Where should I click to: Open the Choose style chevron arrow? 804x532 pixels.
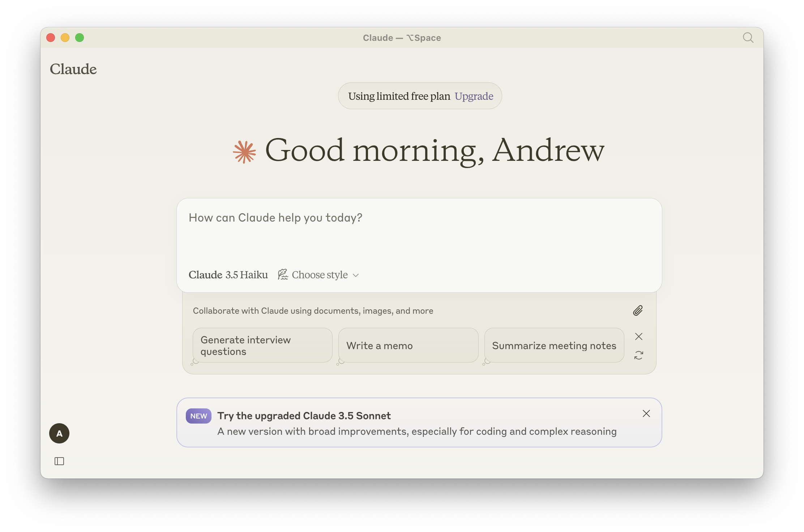(356, 275)
